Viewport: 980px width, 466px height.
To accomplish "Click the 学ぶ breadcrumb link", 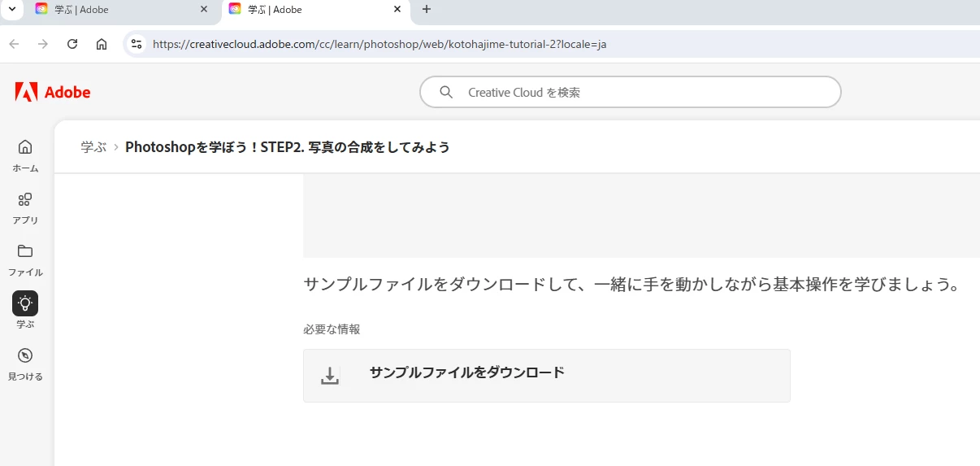I will (x=93, y=147).
